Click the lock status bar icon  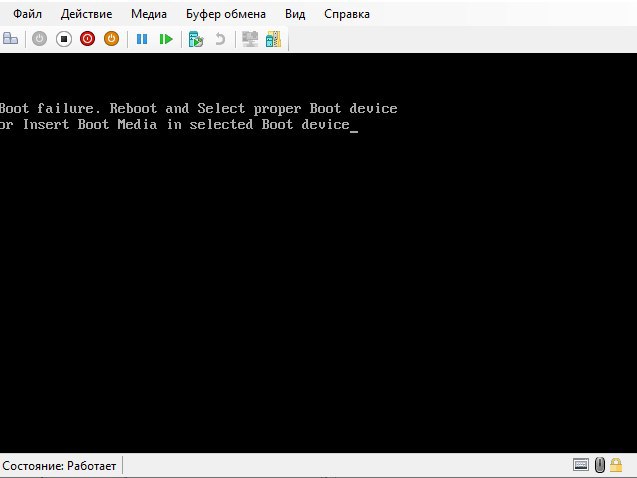coord(616,465)
